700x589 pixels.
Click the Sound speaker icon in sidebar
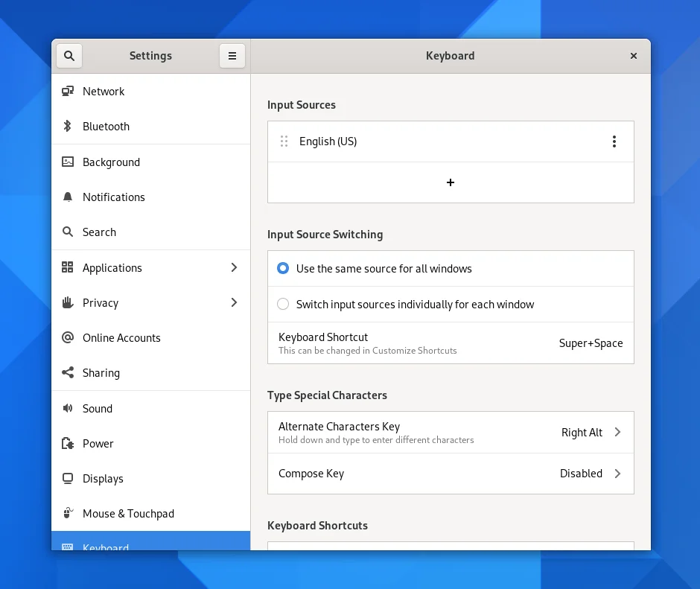(x=68, y=409)
